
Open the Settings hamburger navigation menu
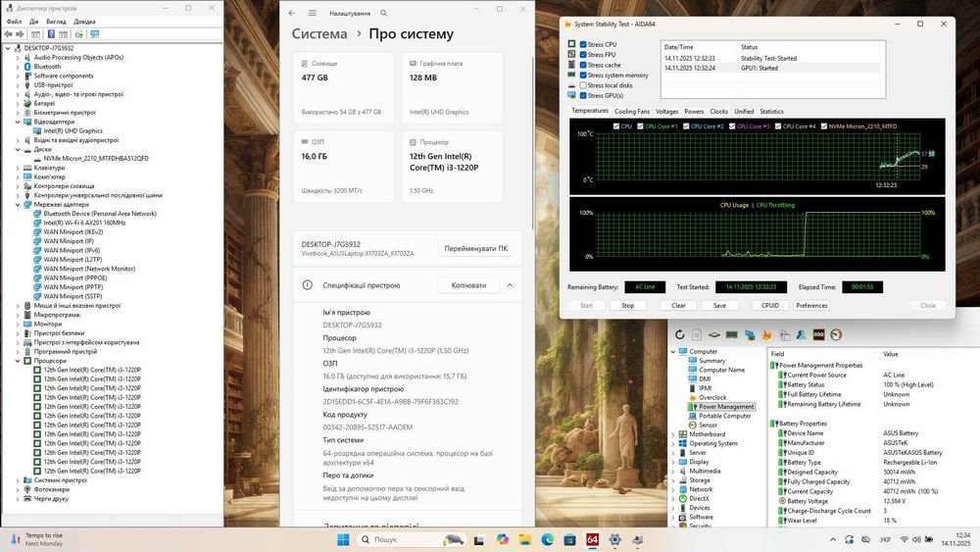click(313, 14)
